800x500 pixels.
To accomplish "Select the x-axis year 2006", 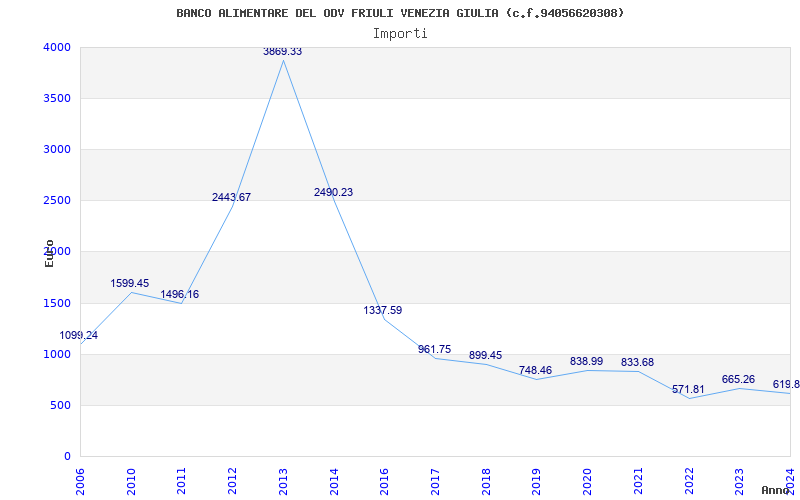I will coord(81,481).
